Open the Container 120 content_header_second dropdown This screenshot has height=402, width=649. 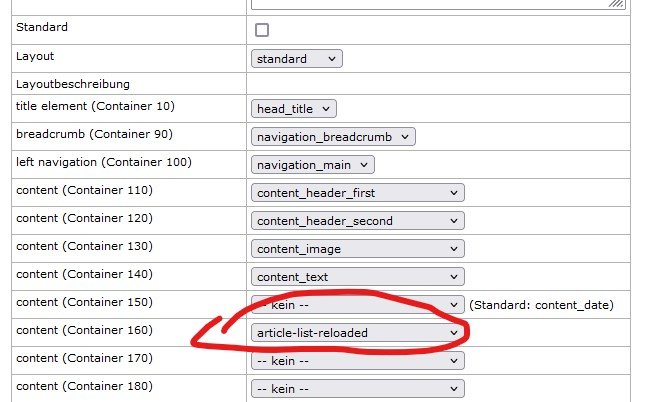[x=357, y=221]
